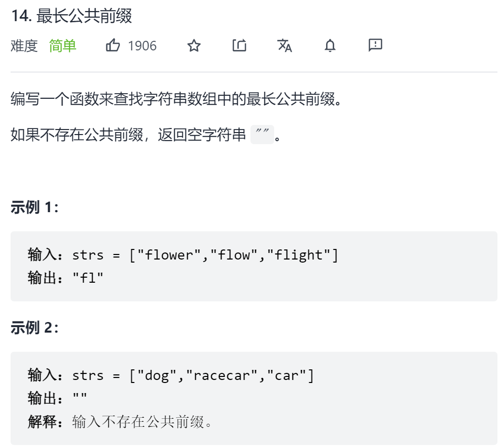504x448 pixels.
Task: Click the star favorite icon
Action: [194, 46]
